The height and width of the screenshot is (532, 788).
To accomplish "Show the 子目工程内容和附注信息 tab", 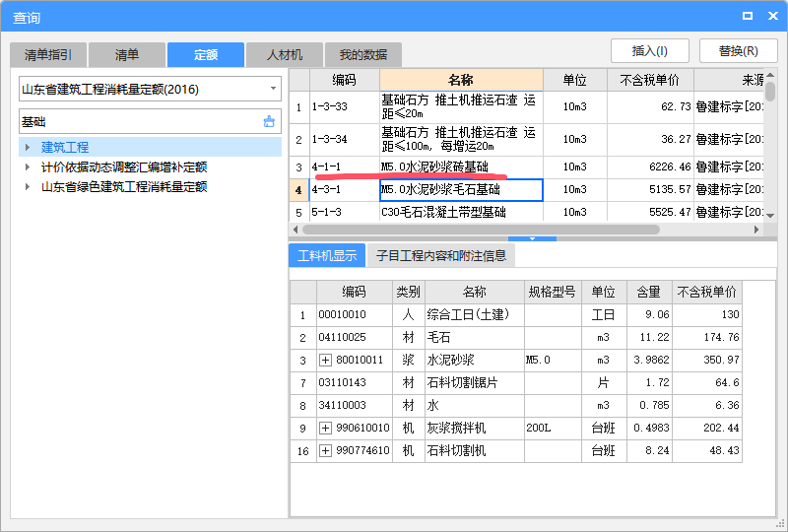I will click(x=441, y=255).
